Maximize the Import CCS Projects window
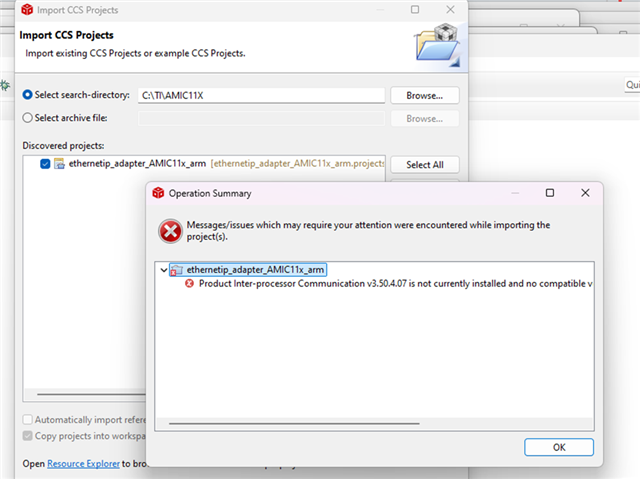The height and width of the screenshot is (479, 640). [x=415, y=9]
